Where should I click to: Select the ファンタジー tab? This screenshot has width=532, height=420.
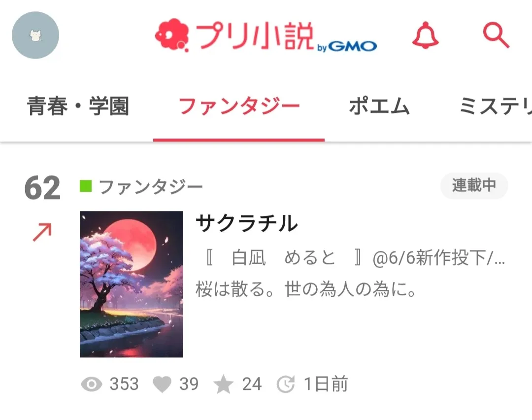click(239, 106)
